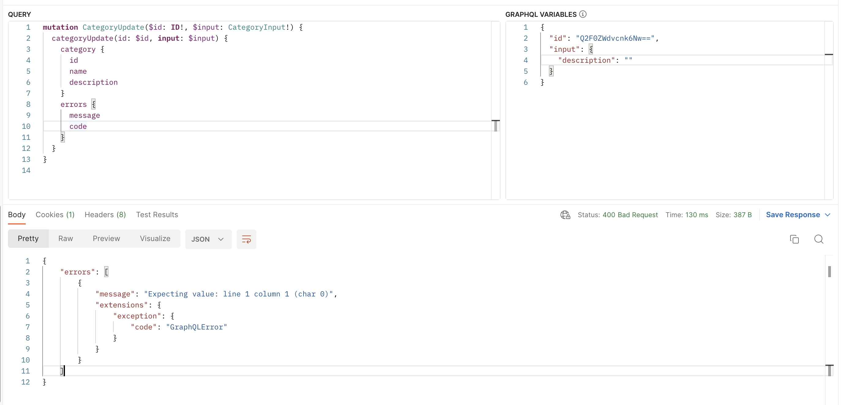
Task: Select the Visualize response view
Action: 155,238
